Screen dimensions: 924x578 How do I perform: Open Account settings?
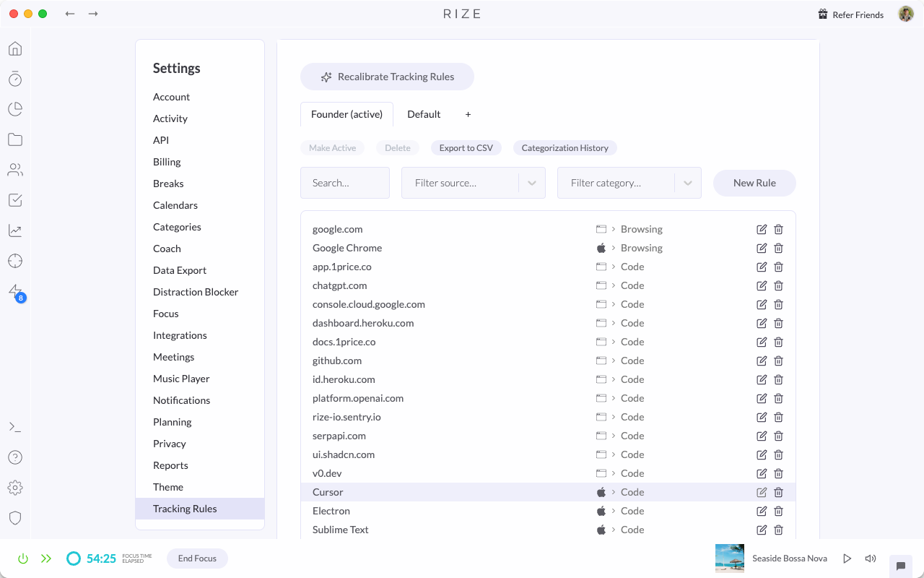point(171,97)
